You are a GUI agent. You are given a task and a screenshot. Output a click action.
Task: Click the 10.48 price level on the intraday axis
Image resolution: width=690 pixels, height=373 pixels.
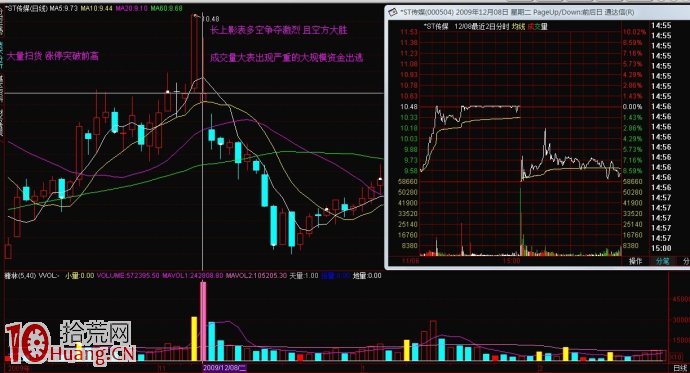(409, 107)
